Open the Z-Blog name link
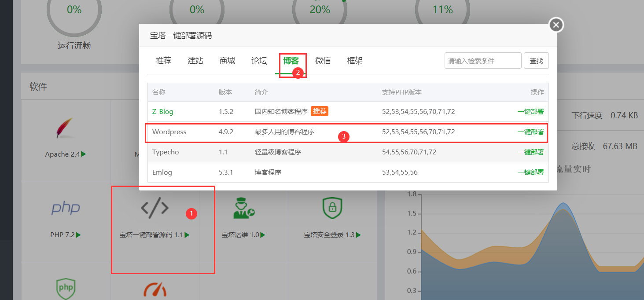The width and height of the screenshot is (644, 300). click(163, 112)
